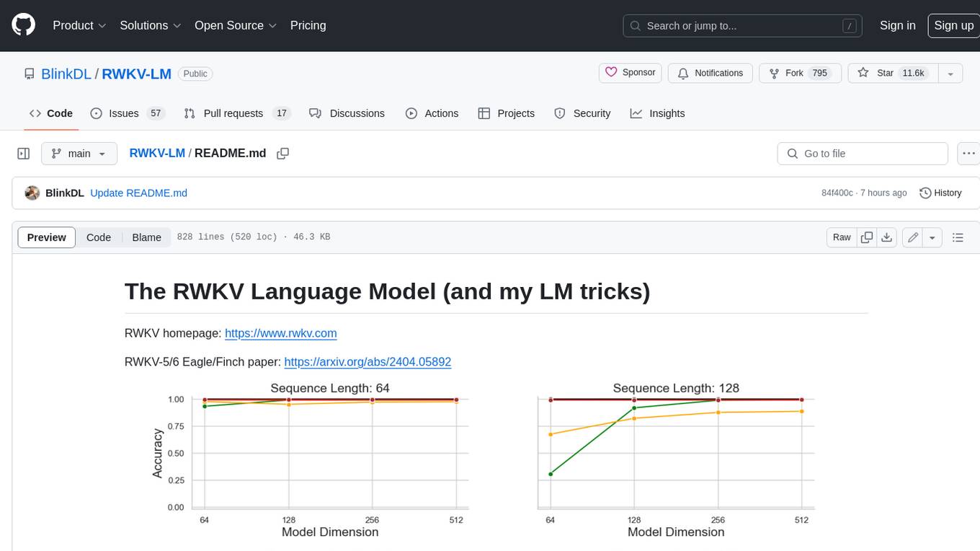Open commit hash 84f400c
Image resolution: width=980 pixels, height=551 pixels.
click(837, 193)
